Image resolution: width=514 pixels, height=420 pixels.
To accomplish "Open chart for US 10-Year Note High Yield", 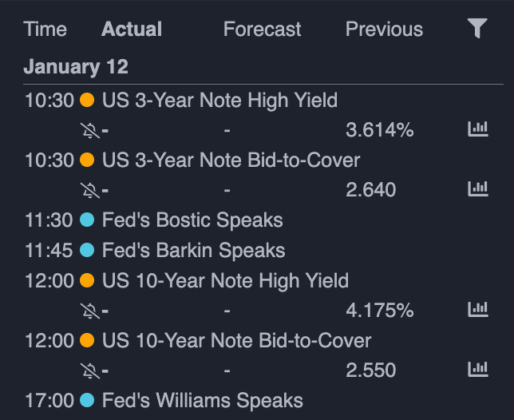I will (477, 310).
